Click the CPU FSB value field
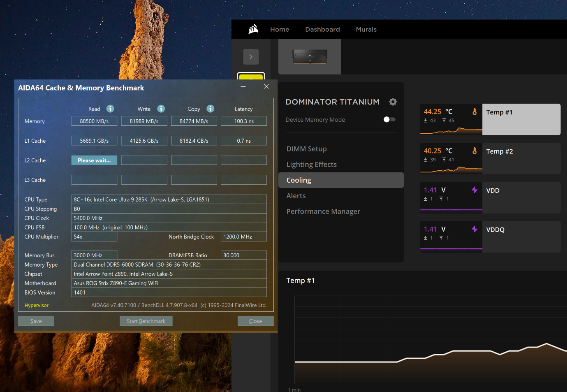567x392 pixels. coord(169,227)
